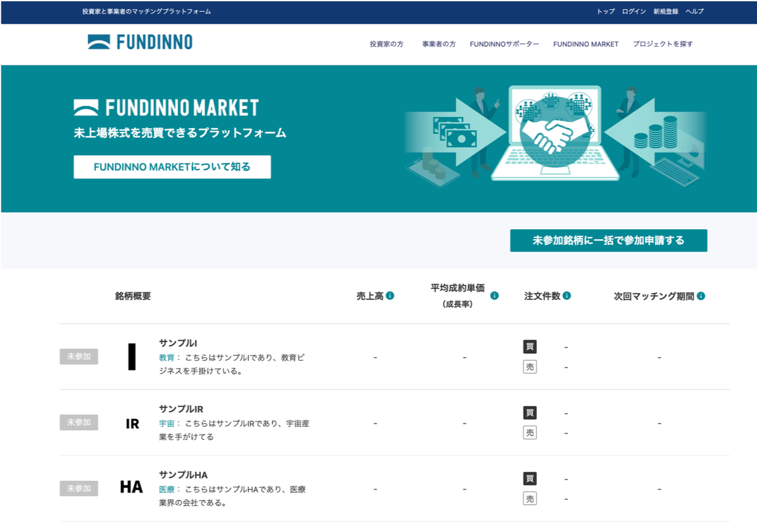
Task: Toggle the 売 order badge for サンプルIR
Action: (529, 433)
